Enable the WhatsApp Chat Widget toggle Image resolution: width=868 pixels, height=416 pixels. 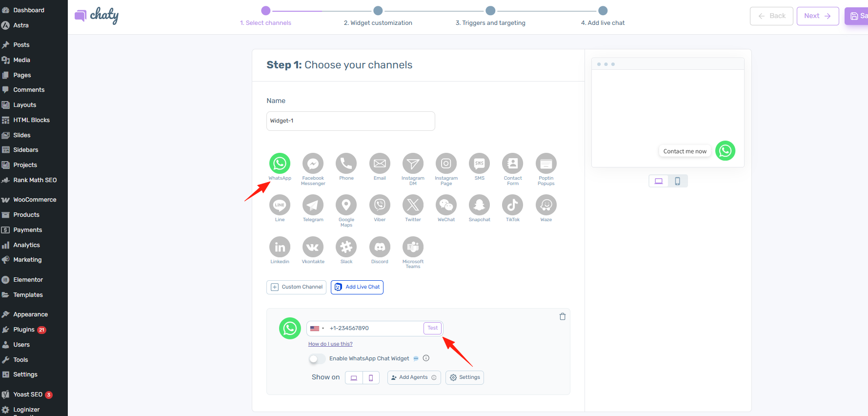[x=317, y=359]
